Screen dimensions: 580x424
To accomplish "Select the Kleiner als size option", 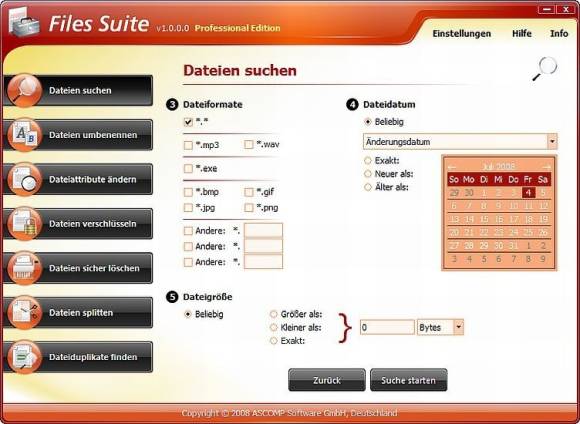I will point(274,327).
